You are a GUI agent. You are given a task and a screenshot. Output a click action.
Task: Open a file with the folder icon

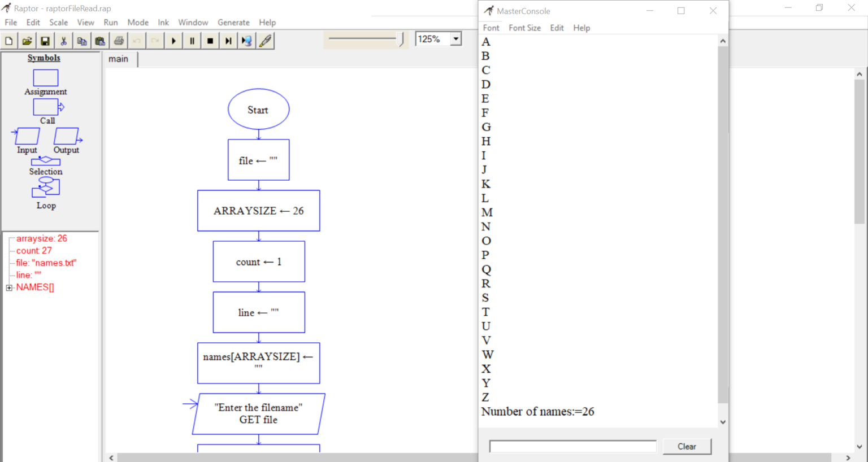27,41
